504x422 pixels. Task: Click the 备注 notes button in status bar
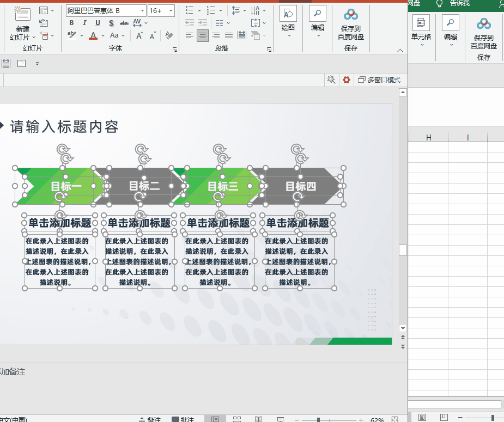coord(149,419)
